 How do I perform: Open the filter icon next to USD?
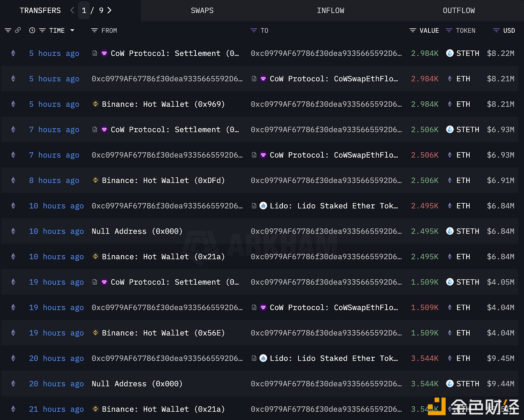(x=496, y=30)
